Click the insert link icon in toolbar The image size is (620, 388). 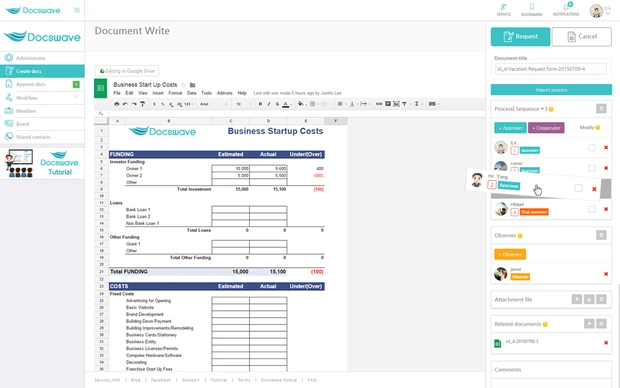tap(379, 104)
